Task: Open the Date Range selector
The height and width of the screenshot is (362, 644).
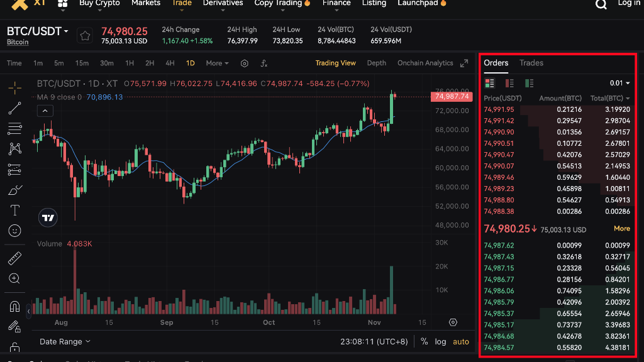Action: (65, 341)
